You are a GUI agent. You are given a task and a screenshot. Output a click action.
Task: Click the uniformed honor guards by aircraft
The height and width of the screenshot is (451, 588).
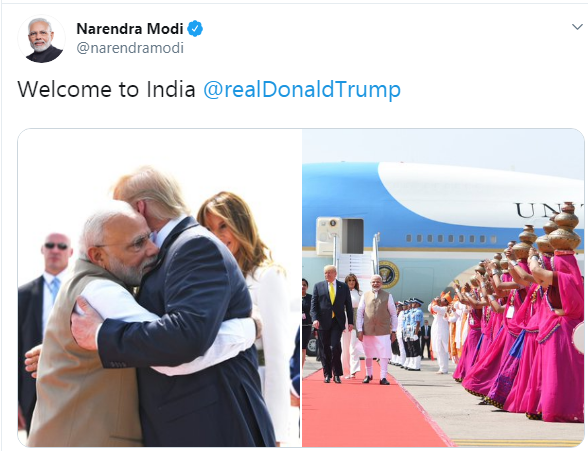[x=409, y=334]
